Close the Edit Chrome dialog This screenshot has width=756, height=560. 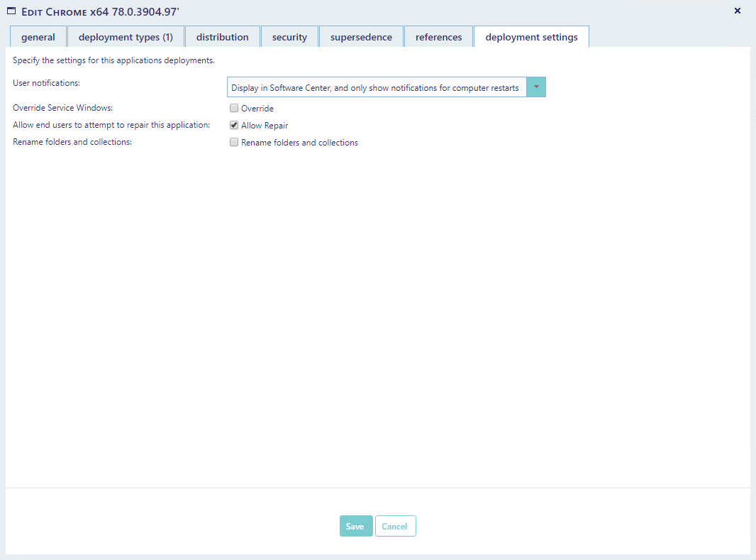tap(737, 11)
